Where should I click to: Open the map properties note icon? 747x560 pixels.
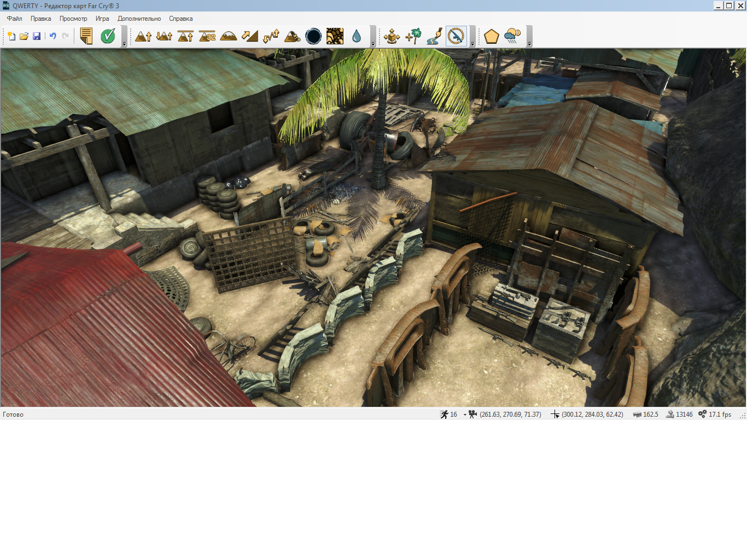click(86, 36)
